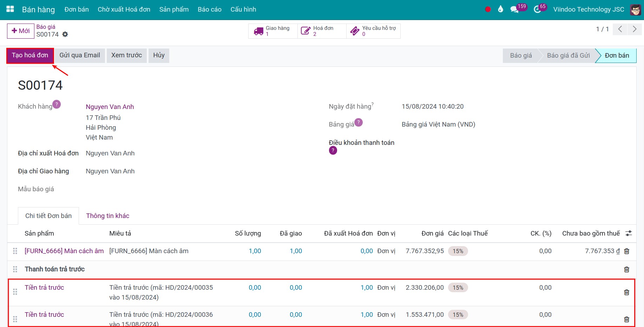Click the Tạo hoá đơn button
The height and width of the screenshot is (327, 644).
click(30, 56)
